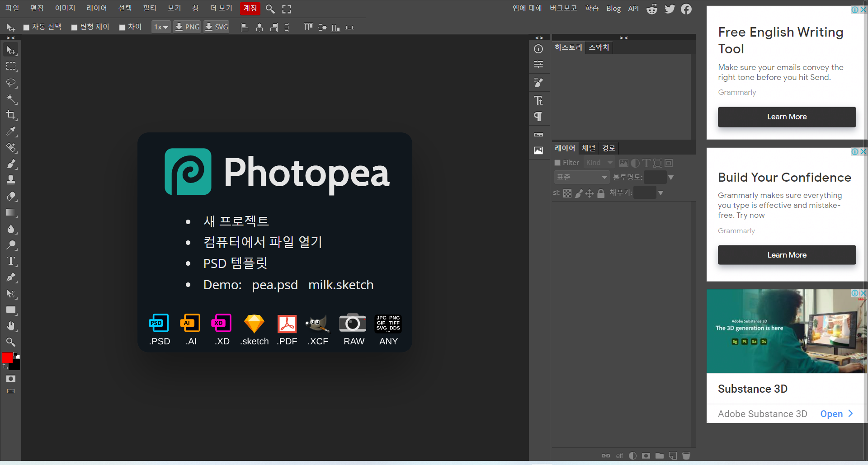This screenshot has height=465, width=868.
Task: Enable the 자동 선택 checkbox
Action: pos(26,28)
